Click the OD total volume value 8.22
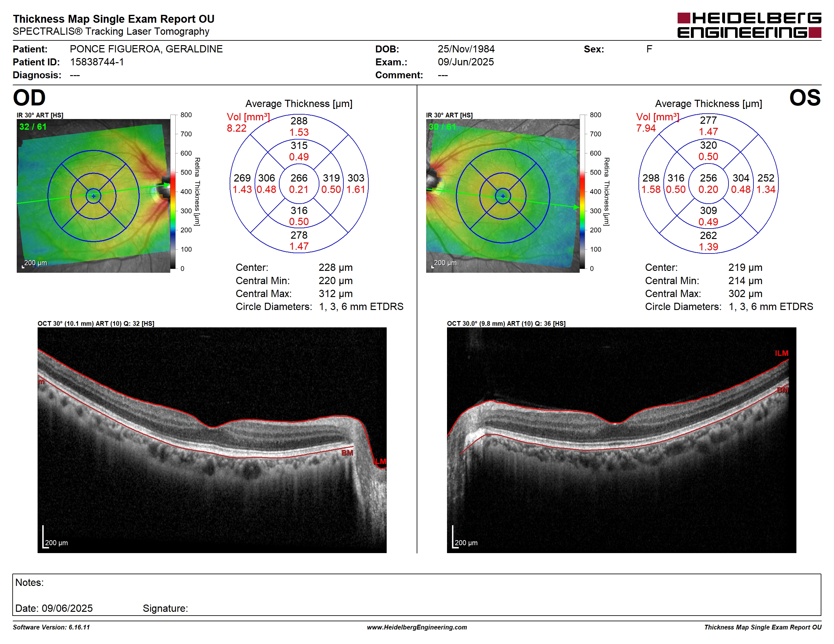The height and width of the screenshot is (644, 834). tap(237, 128)
